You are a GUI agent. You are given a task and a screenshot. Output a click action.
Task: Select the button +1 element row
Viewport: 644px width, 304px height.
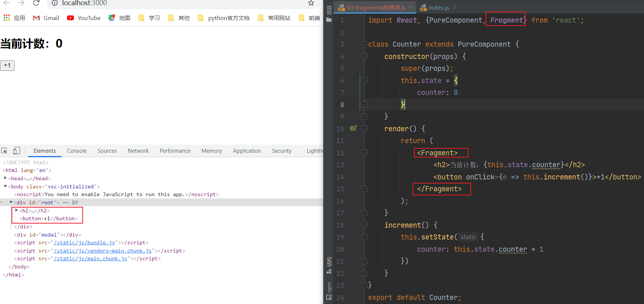[x=49, y=219]
